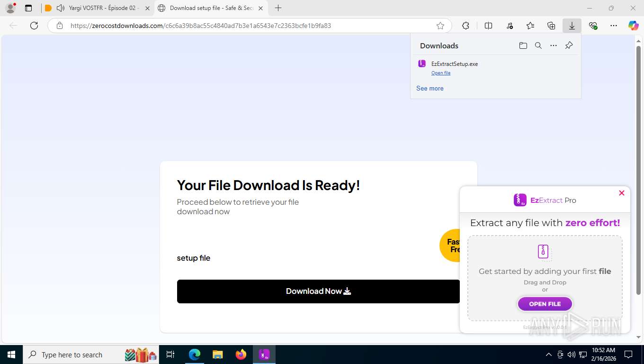Image resolution: width=644 pixels, height=364 pixels.
Task: Open more options in Downloads panel
Action: click(x=554, y=45)
